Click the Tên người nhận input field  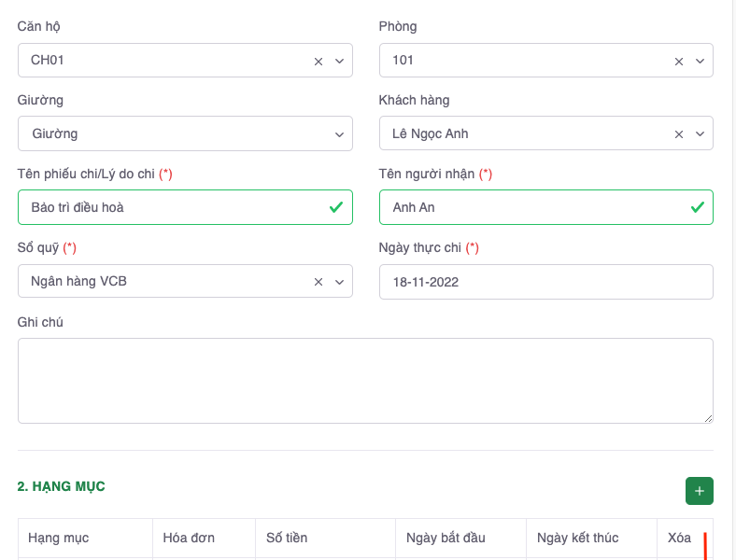click(532, 207)
